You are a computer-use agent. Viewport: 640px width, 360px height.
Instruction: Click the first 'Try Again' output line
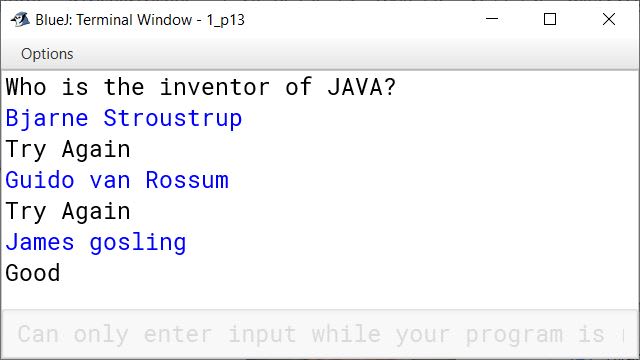pyautogui.click(x=68, y=149)
